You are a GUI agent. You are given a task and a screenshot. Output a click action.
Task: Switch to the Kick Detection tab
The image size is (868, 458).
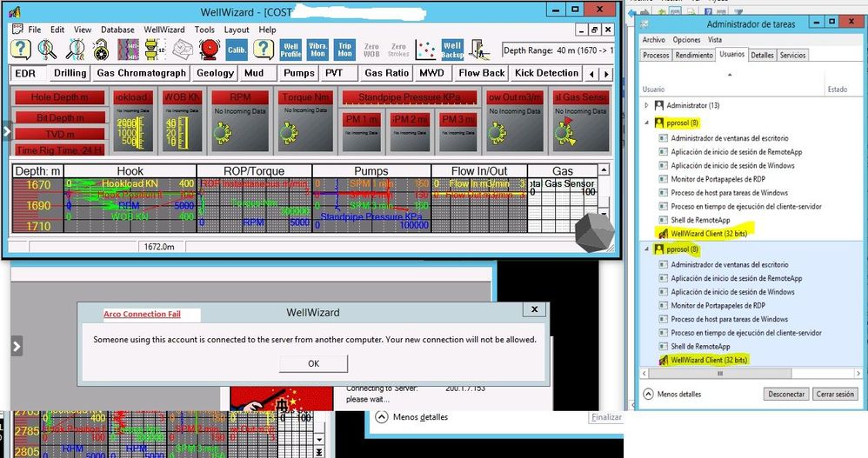pos(546,73)
